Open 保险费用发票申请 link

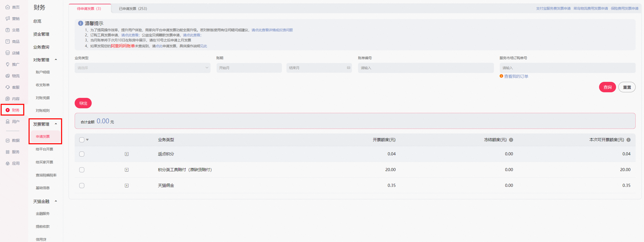point(625,8)
